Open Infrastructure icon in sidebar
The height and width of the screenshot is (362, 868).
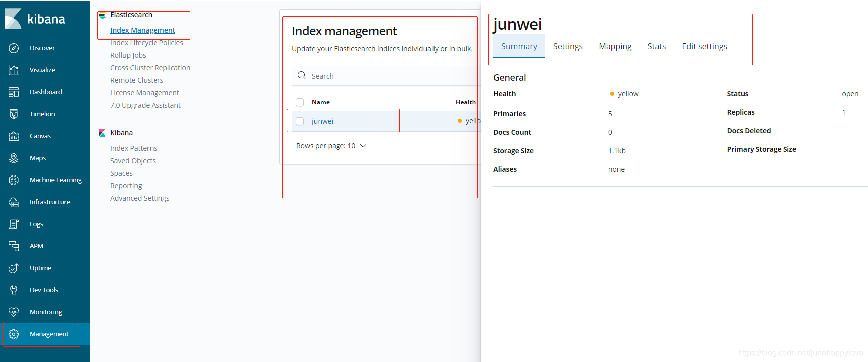tap(14, 202)
